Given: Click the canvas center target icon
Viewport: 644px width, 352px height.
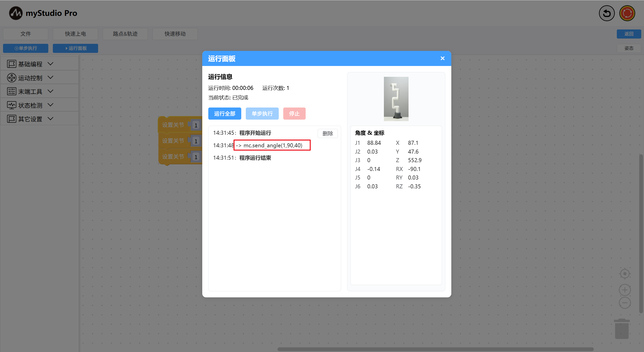Looking at the screenshot, I should (x=625, y=274).
